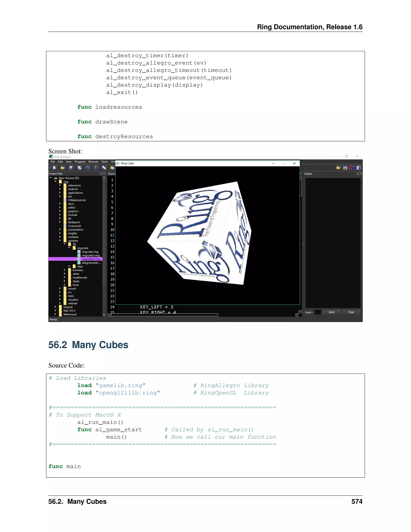This screenshot has height=532, width=411.
Task: Float the Output dock panel
Action: [x=358, y=174]
